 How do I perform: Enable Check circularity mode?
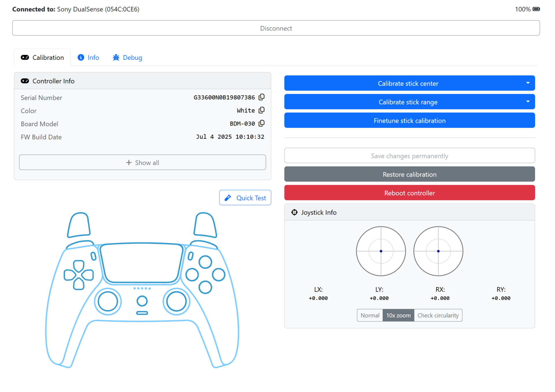pyautogui.click(x=438, y=315)
